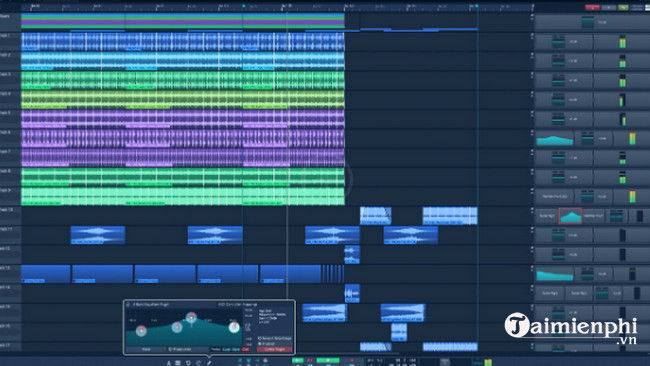Click the red Del preset button
Screen dimensions: 650x366
(x=245, y=349)
